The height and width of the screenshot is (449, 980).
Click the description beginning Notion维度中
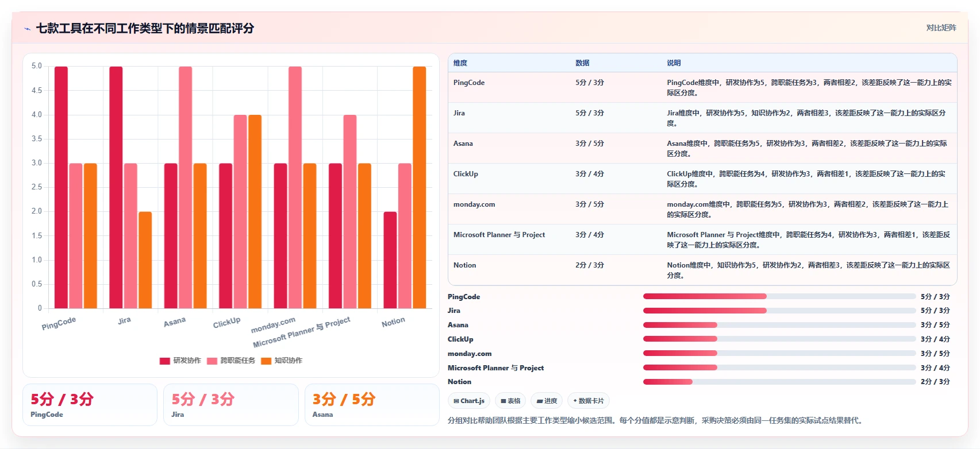(809, 270)
